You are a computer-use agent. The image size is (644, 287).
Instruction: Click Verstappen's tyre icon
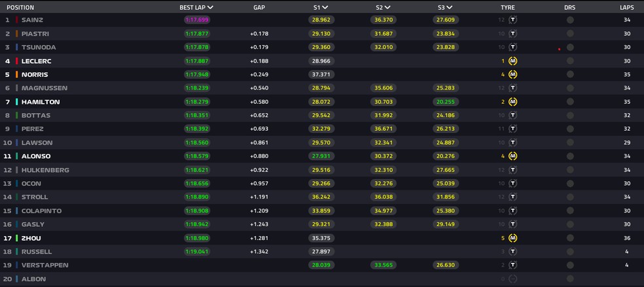click(x=512, y=265)
